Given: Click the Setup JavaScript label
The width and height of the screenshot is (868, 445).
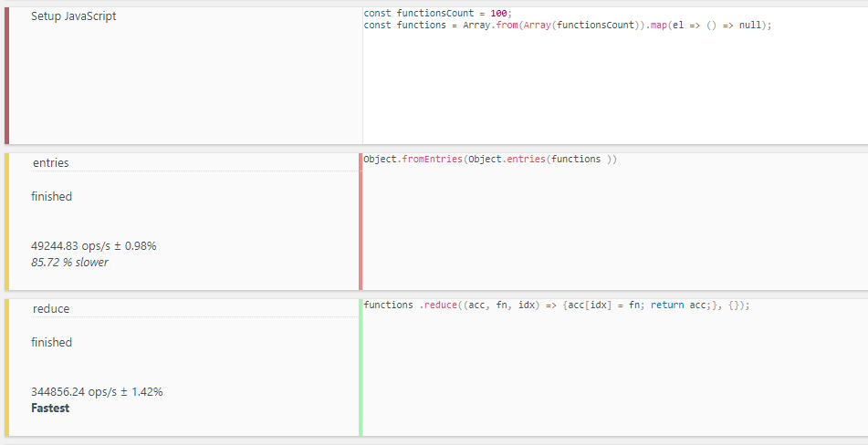Looking at the screenshot, I should pos(74,16).
